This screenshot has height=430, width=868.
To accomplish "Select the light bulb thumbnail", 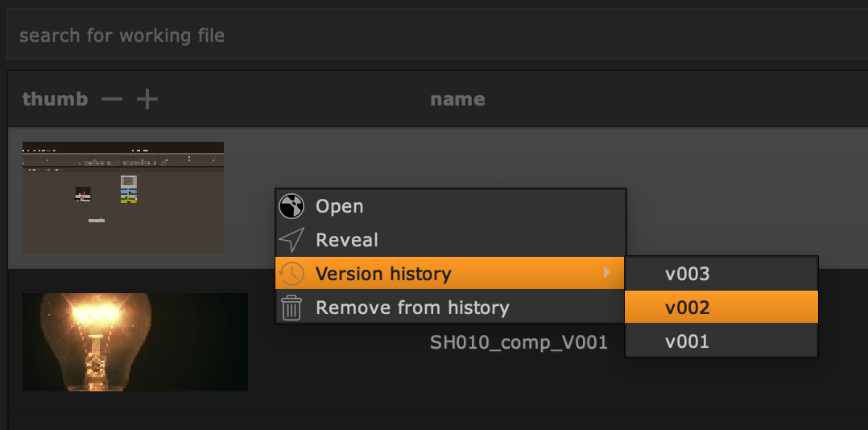I will point(135,342).
